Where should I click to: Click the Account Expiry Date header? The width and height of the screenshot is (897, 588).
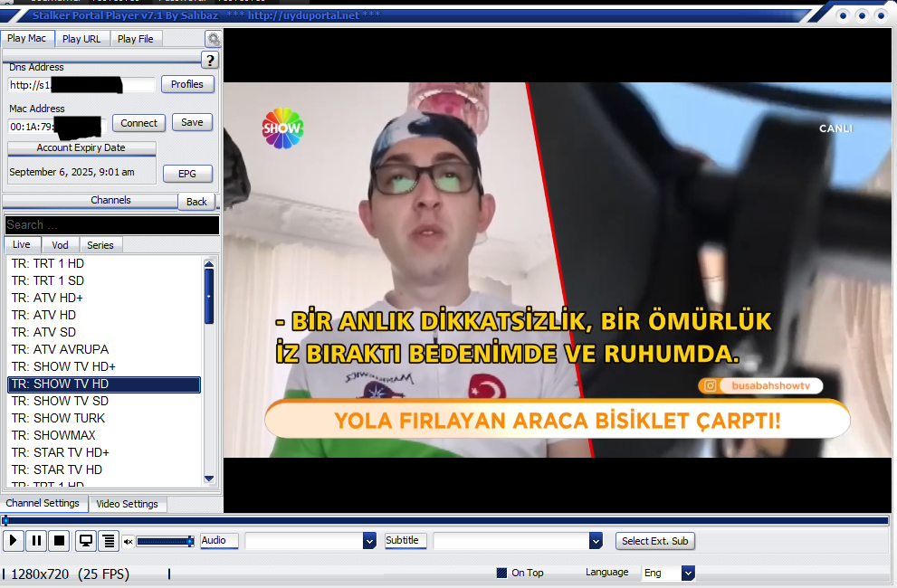81,147
